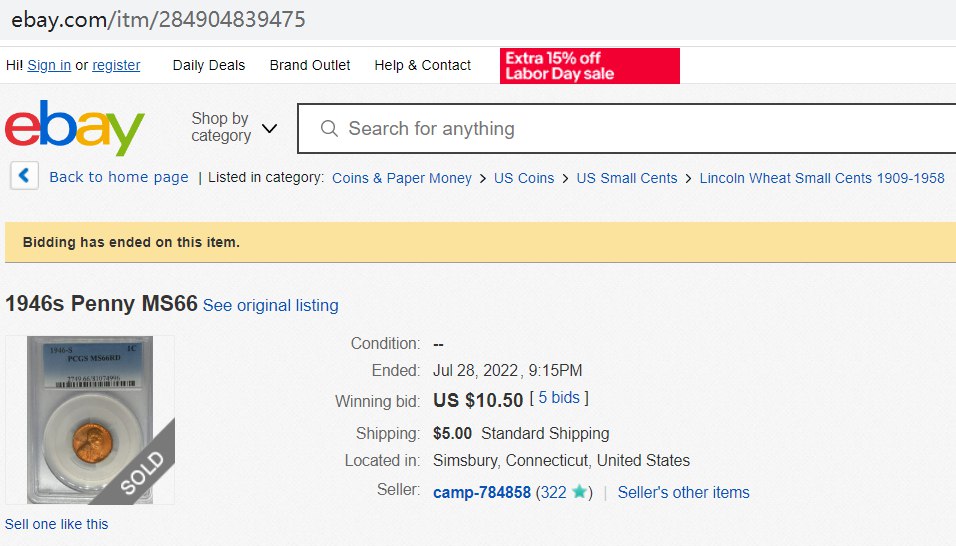Click the back arrow icon button

pyautogui.click(x=25, y=176)
